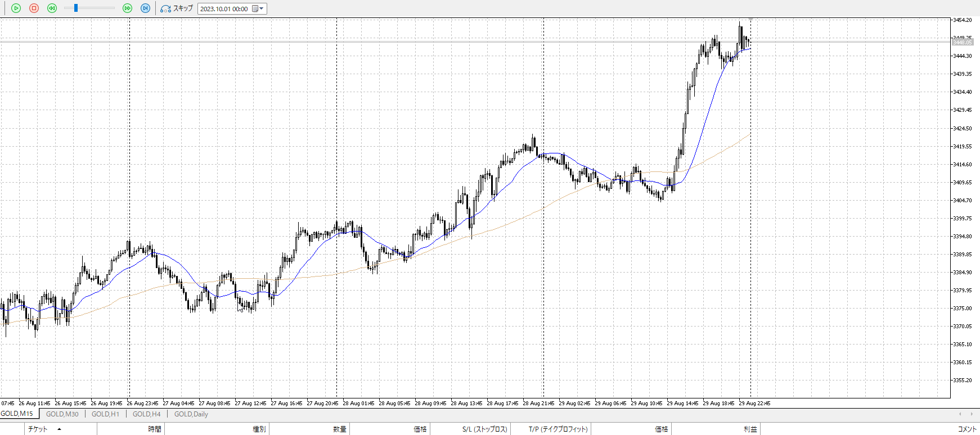The width and height of the screenshot is (980, 435).
Task: Click the rewind slow-down icon
Action: [x=52, y=8]
